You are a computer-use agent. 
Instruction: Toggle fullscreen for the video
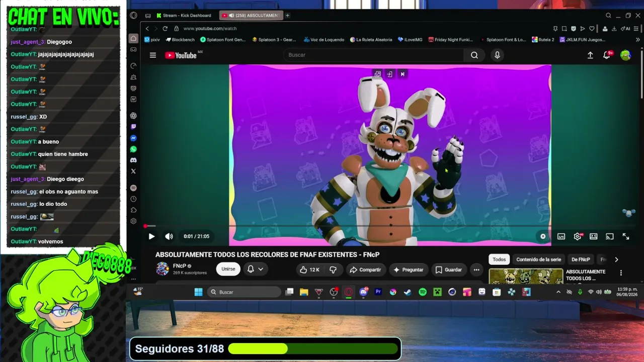[626, 236]
